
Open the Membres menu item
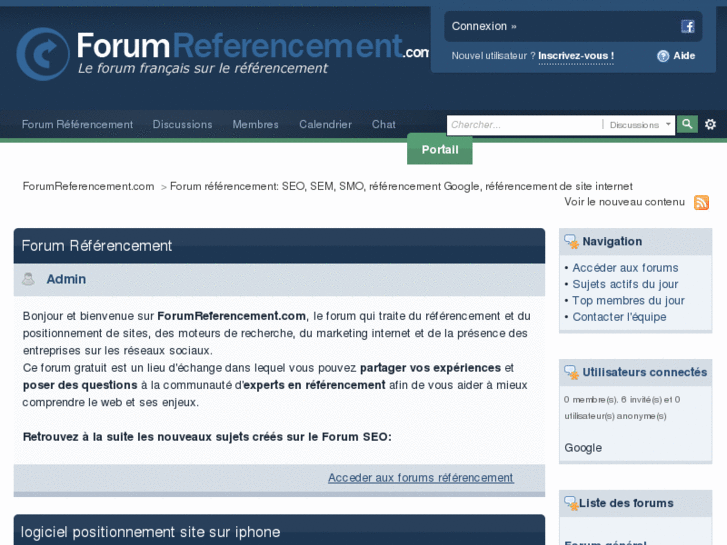(255, 124)
